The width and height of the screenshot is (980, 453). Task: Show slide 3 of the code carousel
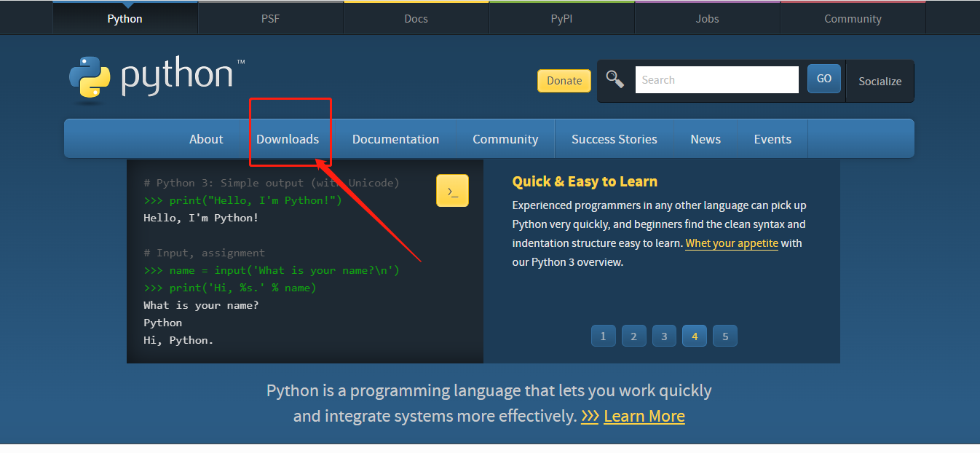point(664,336)
